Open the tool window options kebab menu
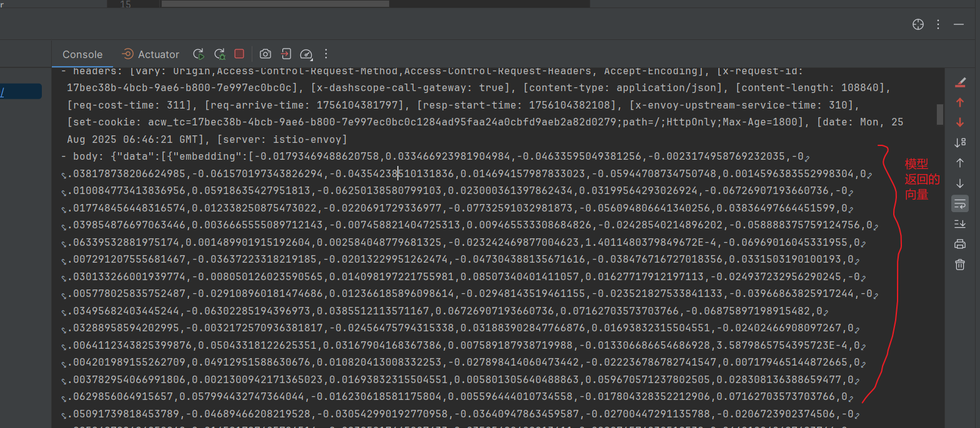This screenshot has height=428, width=980. pyautogui.click(x=938, y=24)
